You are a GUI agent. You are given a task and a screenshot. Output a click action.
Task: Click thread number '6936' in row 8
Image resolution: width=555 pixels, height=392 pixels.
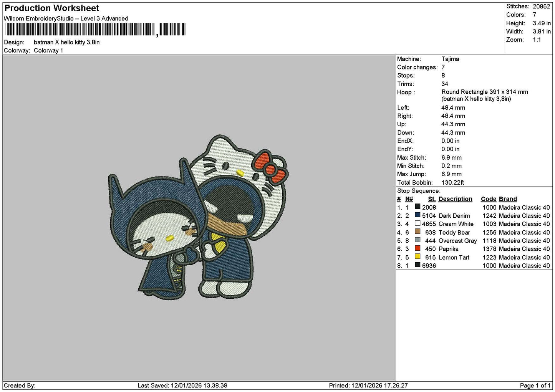429,266
